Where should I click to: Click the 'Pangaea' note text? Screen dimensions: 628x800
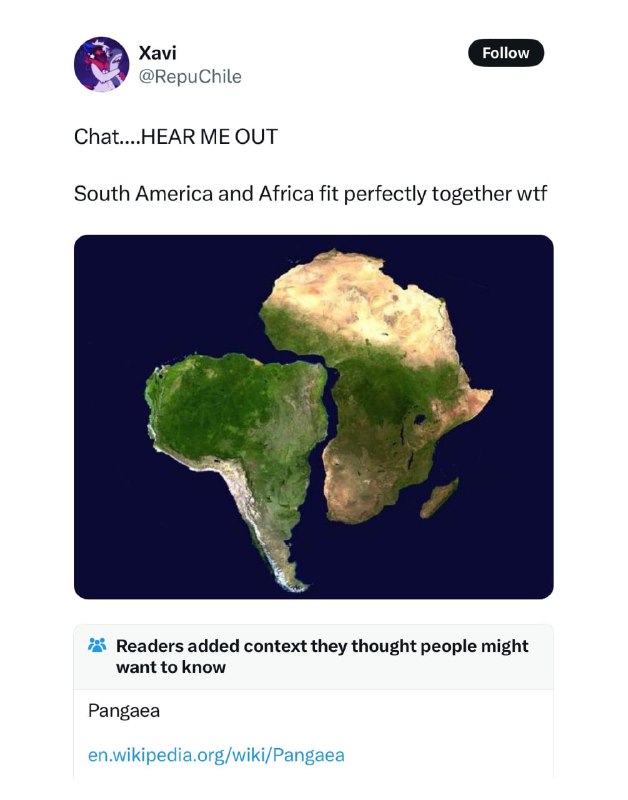click(124, 711)
